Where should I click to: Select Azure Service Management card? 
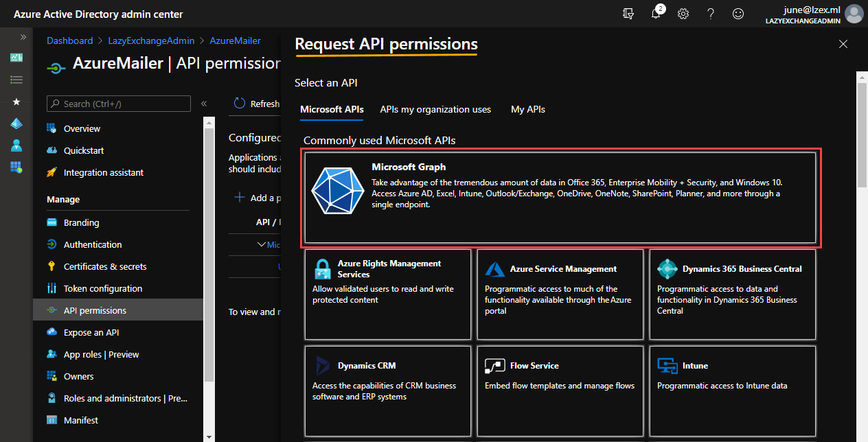(x=560, y=294)
